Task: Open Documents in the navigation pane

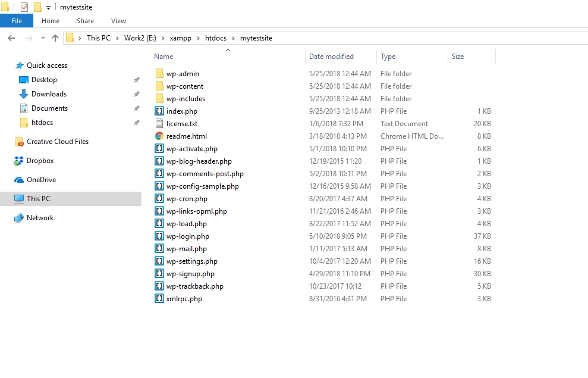Action: pyautogui.click(x=49, y=108)
